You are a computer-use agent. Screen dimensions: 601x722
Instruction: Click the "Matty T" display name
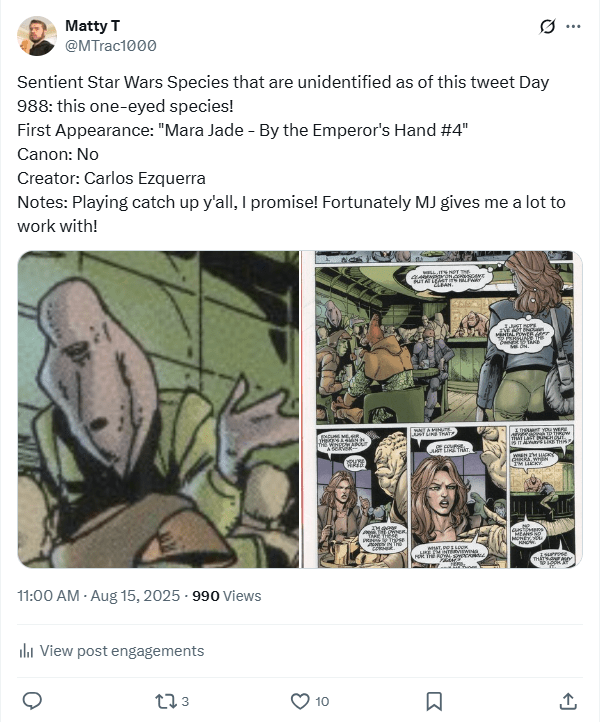[92, 25]
